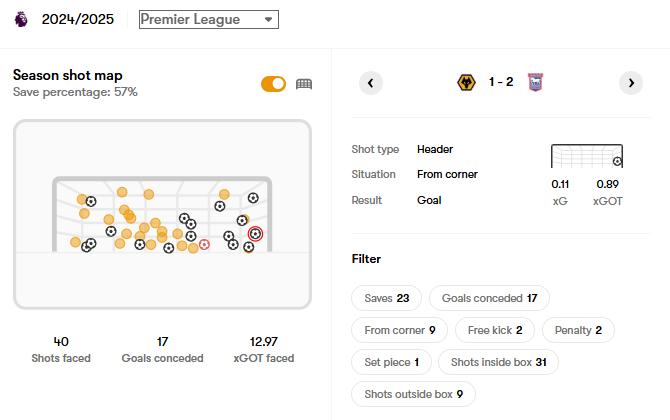670x420 pixels.
Task: Click the Premier League logo icon
Action: pos(21,20)
